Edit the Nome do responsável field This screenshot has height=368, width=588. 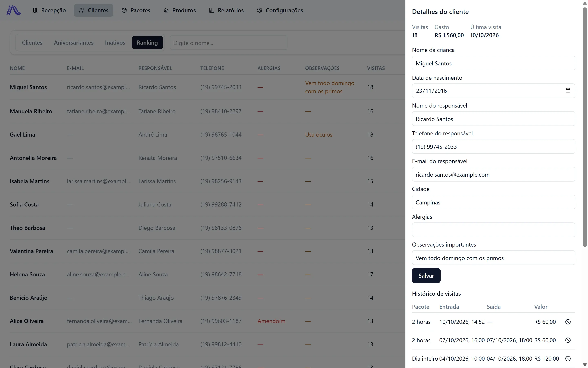(493, 119)
